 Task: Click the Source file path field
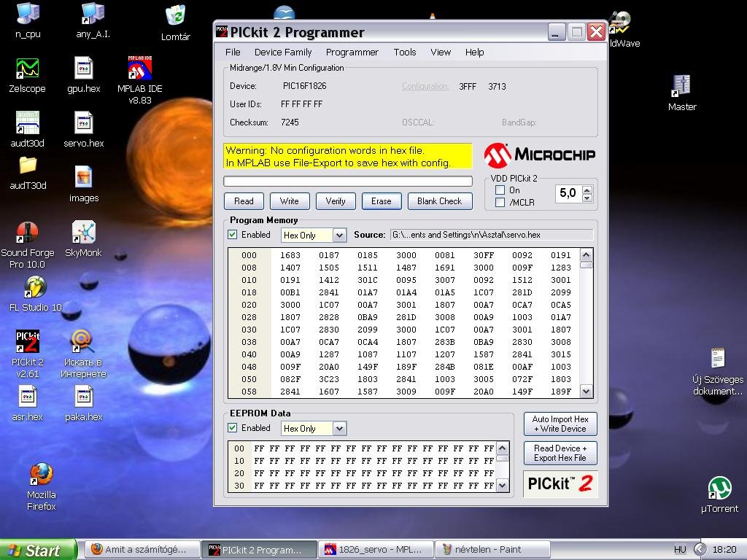(492, 235)
